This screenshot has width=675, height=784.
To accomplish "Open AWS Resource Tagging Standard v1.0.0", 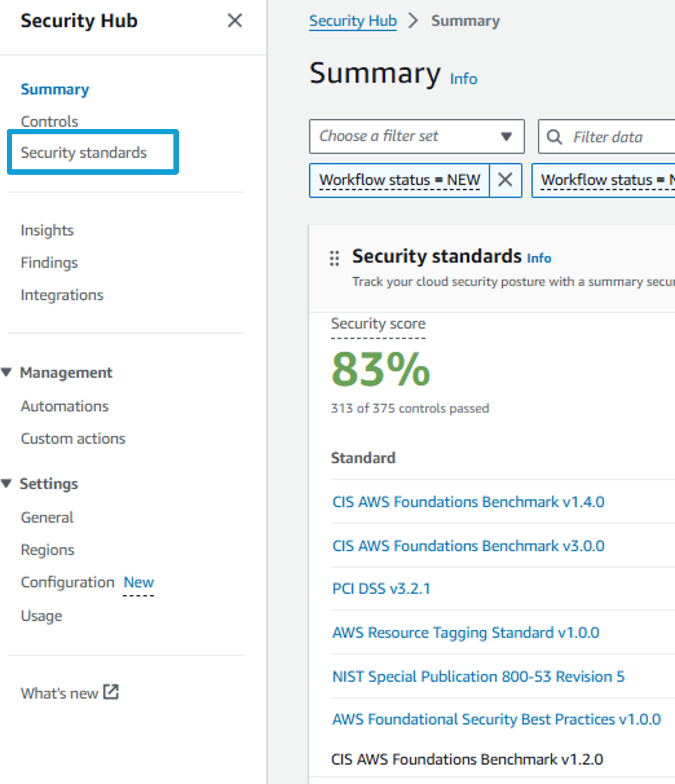I will [465, 632].
